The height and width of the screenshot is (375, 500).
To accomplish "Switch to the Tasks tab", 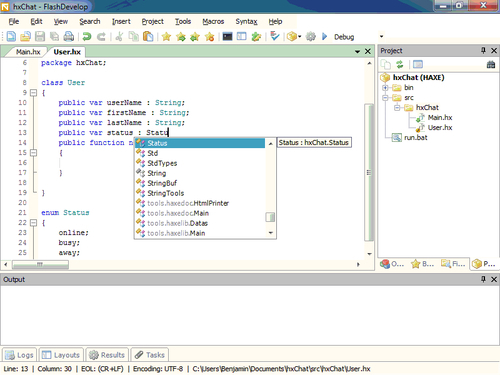I will 150,355.
